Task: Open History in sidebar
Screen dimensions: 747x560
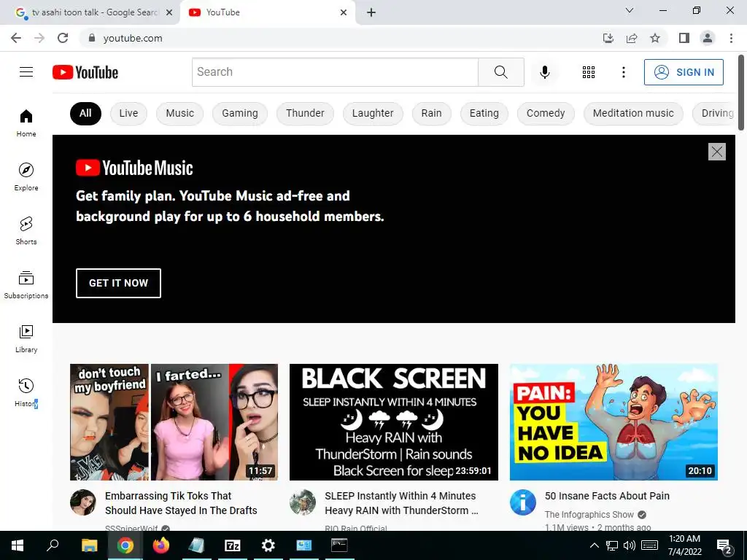Action: [x=26, y=392]
